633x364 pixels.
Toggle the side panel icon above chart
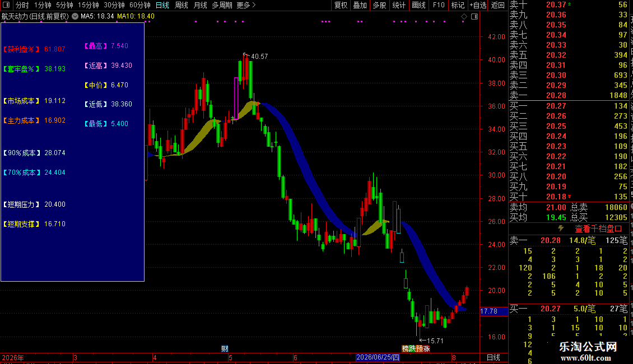pyautogui.click(x=475, y=17)
